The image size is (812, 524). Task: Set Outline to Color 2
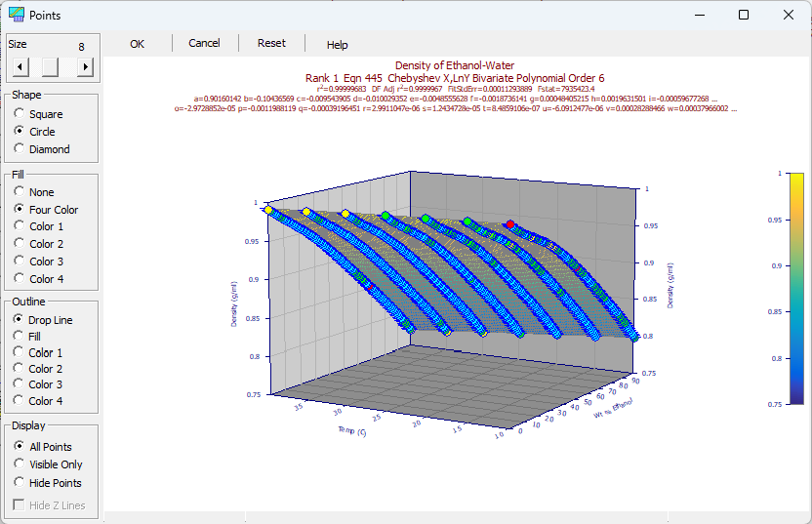click(x=38, y=369)
